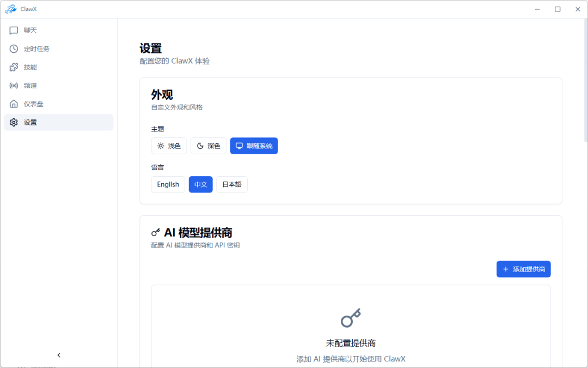Click the broadcast icon beside 频道
The width and height of the screenshot is (588, 368).
(x=14, y=86)
